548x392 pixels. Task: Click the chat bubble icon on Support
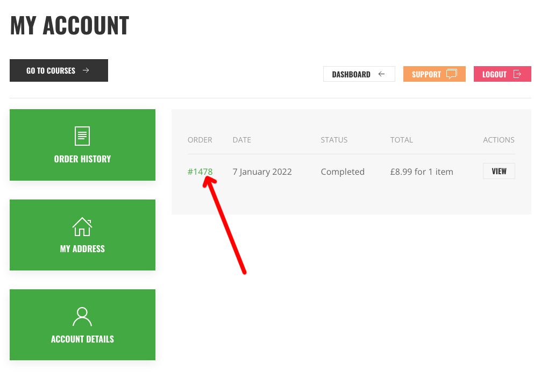point(452,74)
